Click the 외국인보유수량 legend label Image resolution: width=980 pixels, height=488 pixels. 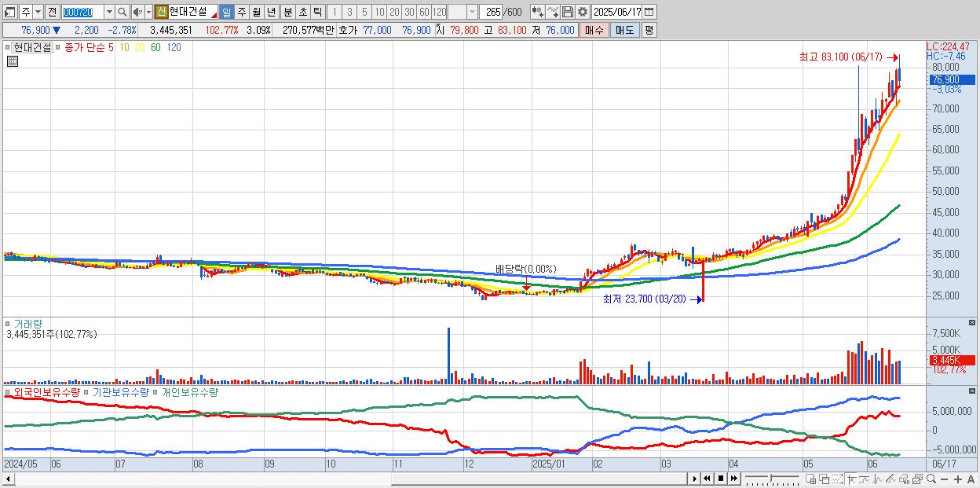(47, 391)
